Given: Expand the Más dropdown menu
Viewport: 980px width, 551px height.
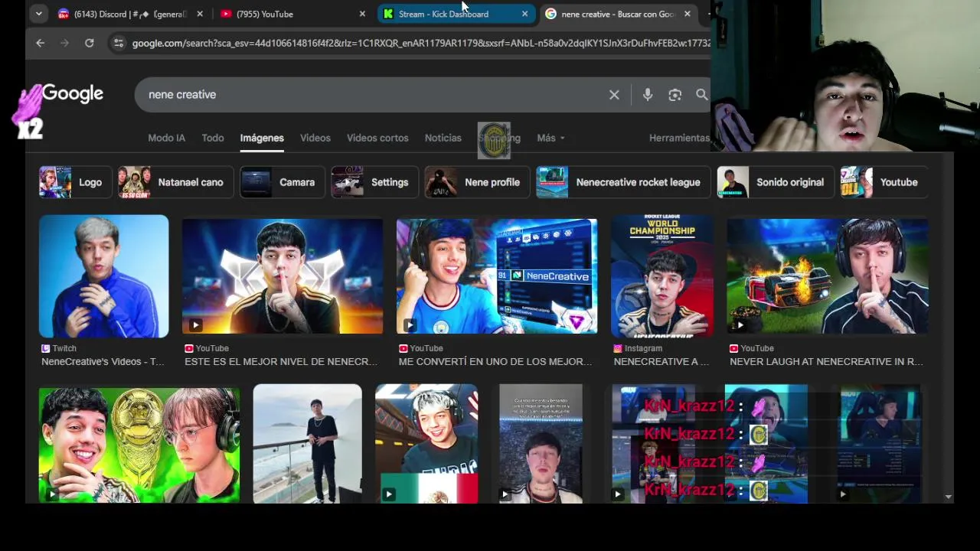Looking at the screenshot, I should click(550, 138).
